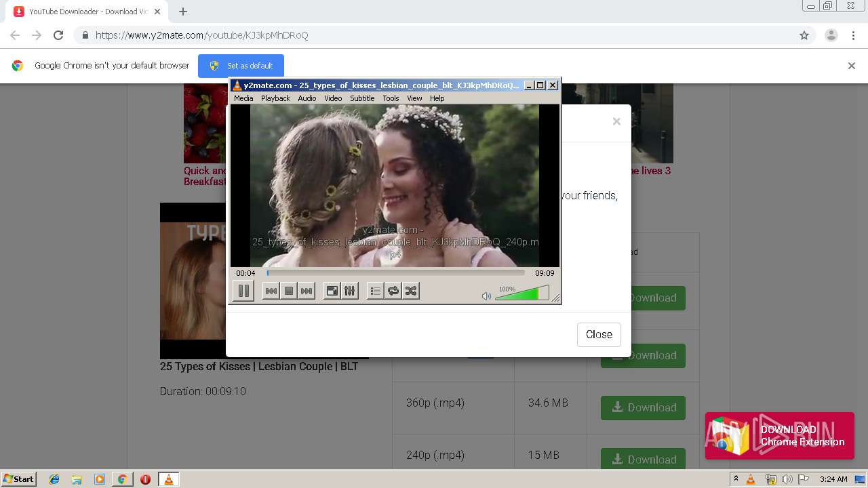868x488 pixels.
Task: Bookmark this page with star icon
Action: click(x=804, y=35)
